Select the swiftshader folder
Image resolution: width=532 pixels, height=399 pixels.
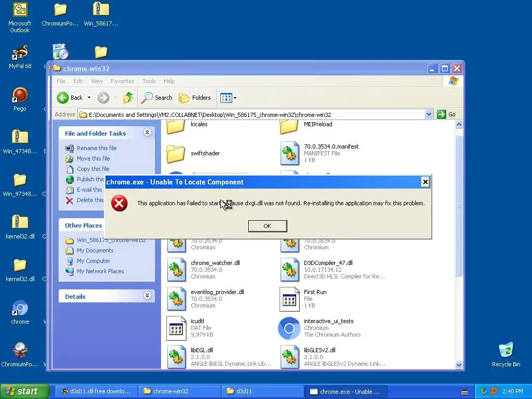pyautogui.click(x=193, y=153)
